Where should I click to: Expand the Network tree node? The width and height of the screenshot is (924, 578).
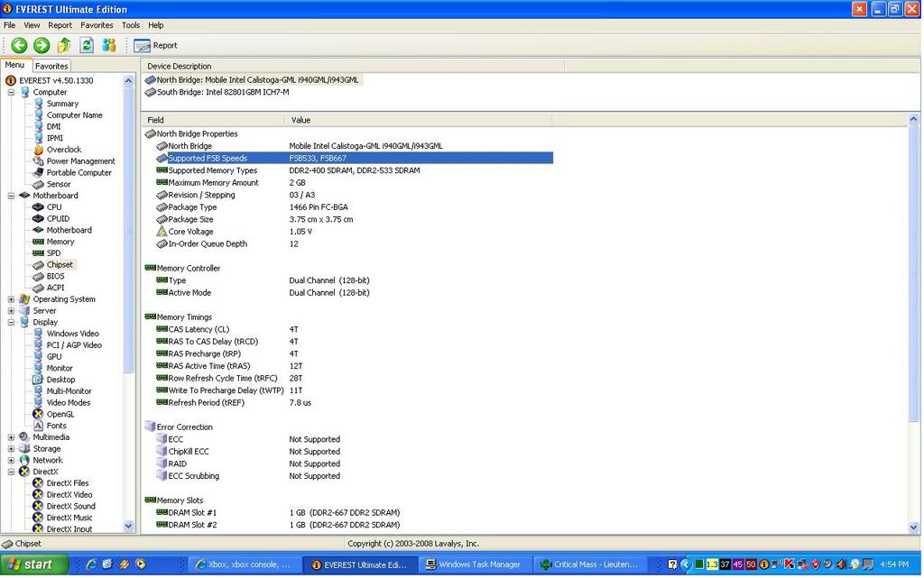[11, 460]
